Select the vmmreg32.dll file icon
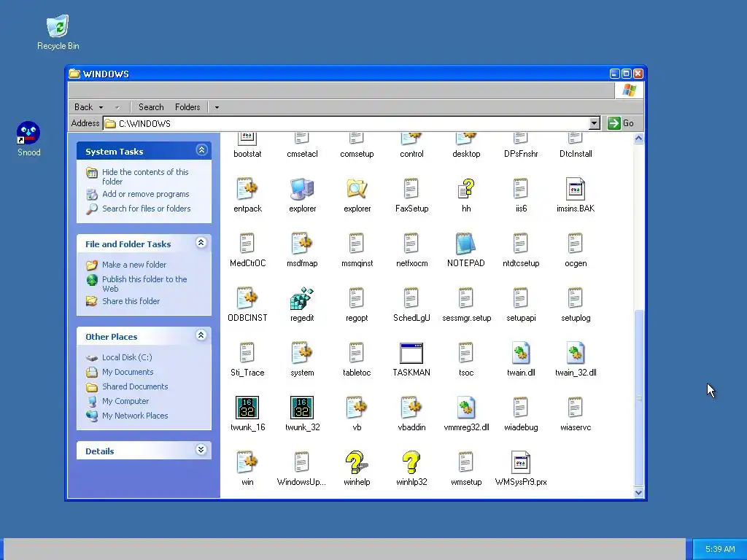747x560 pixels. pyautogui.click(x=466, y=408)
